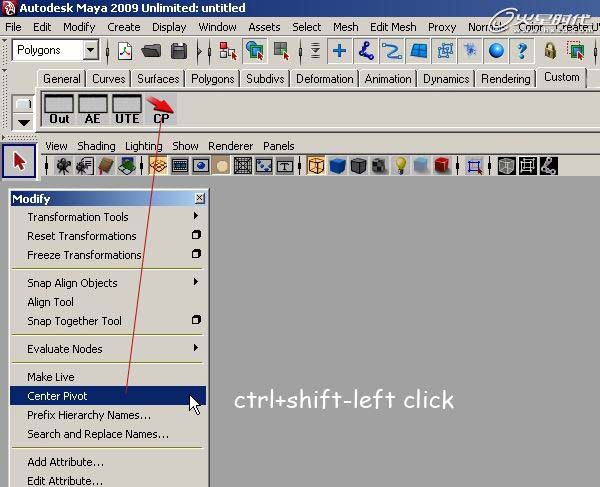Toggle the resolution gate icon
This screenshot has width=600, height=487.
point(201,166)
